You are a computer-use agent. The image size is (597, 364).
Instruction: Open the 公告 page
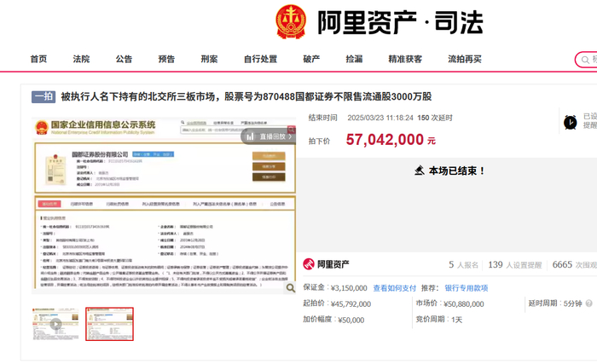coord(125,59)
